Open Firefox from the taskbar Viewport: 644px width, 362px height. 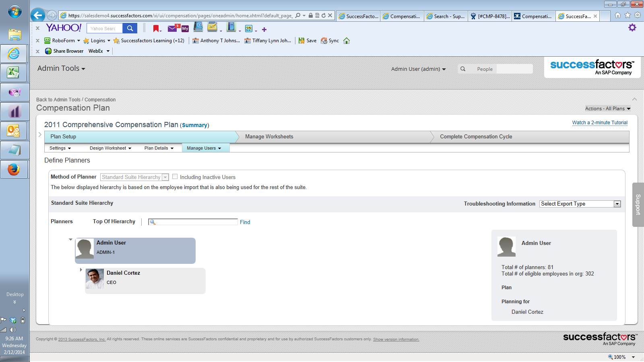pos(14,169)
